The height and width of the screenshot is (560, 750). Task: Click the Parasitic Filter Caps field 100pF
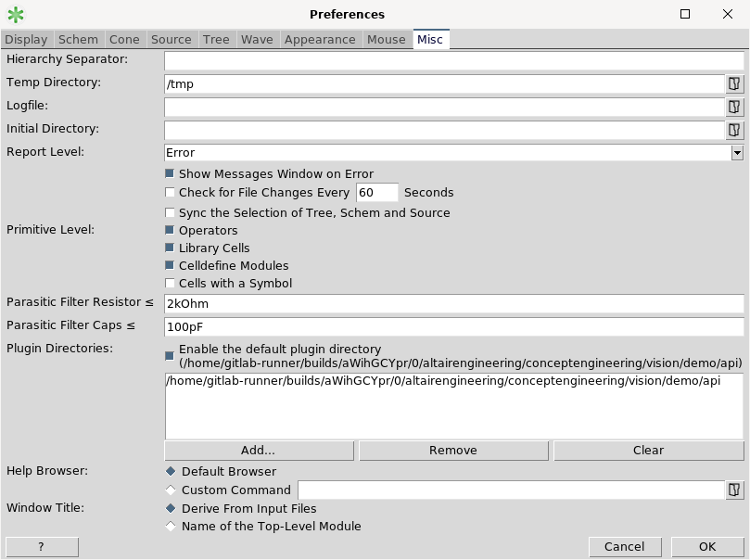coord(454,326)
